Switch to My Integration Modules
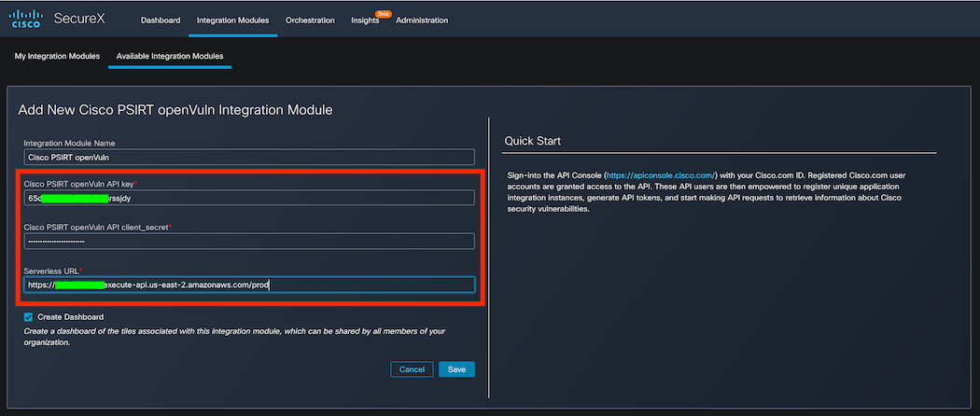 click(58, 56)
